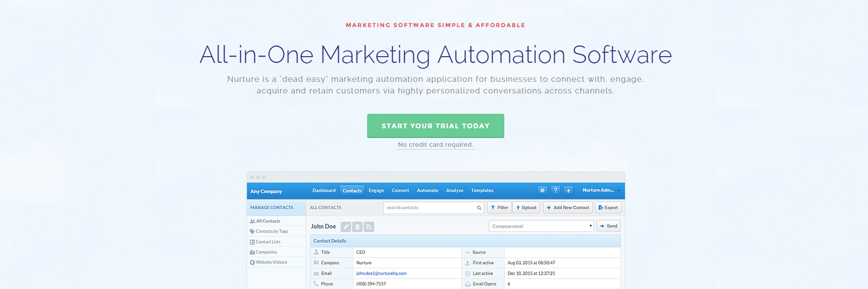This screenshot has width=868, height=289.
Task: Click the All-in-One Marketing Automation Software heading
Action: pos(435,55)
